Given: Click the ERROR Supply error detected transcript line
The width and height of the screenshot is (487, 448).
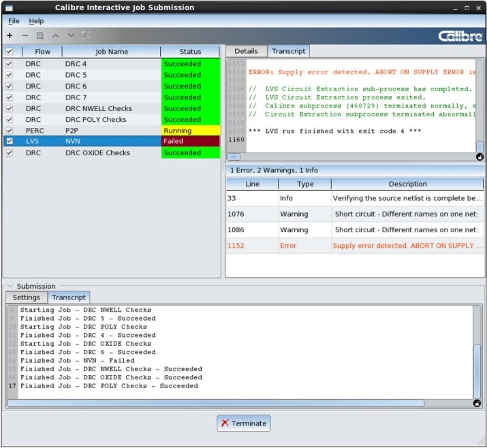Looking at the screenshot, I should pyautogui.click(x=362, y=72).
